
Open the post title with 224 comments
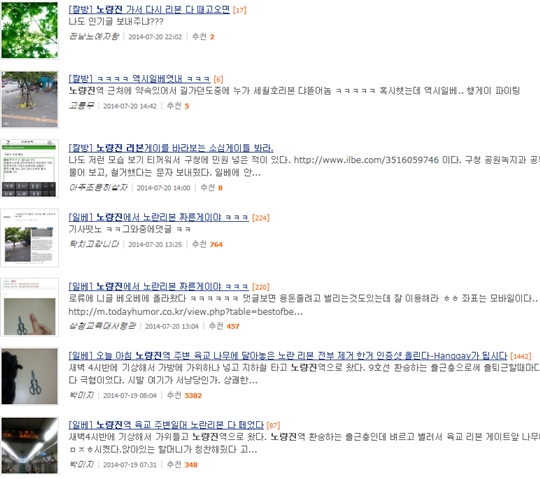pos(158,217)
